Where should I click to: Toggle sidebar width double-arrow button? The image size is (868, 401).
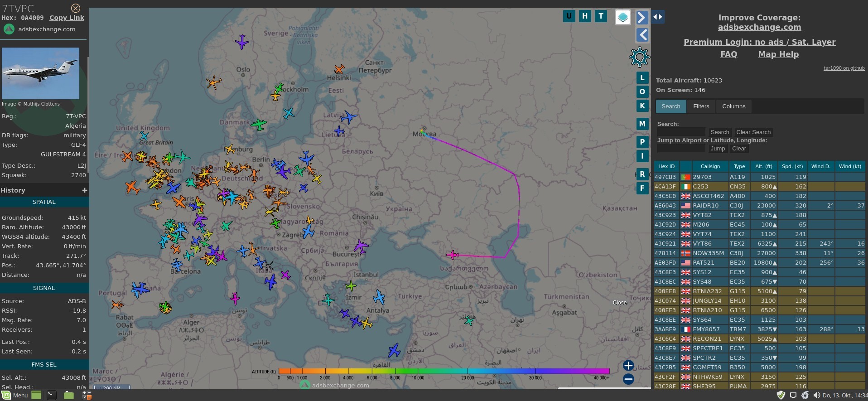pos(658,17)
